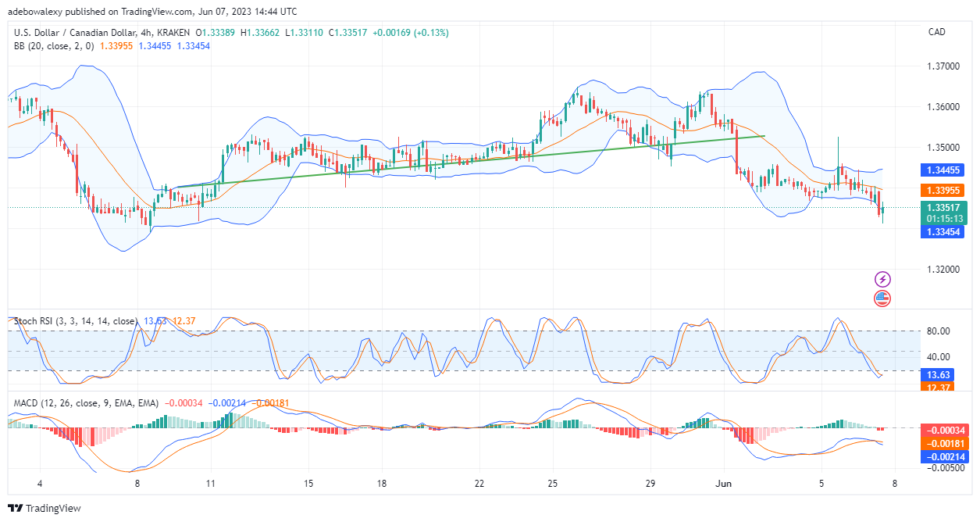Image resolution: width=980 pixels, height=522 pixels.
Task: Click the 1.35000 price scale label
Action: pos(943,148)
